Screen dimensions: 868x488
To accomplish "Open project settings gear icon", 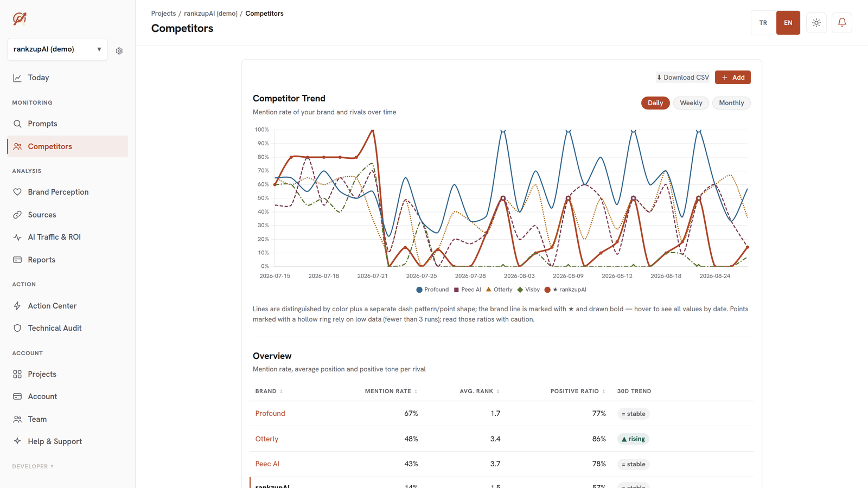I will point(119,51).
